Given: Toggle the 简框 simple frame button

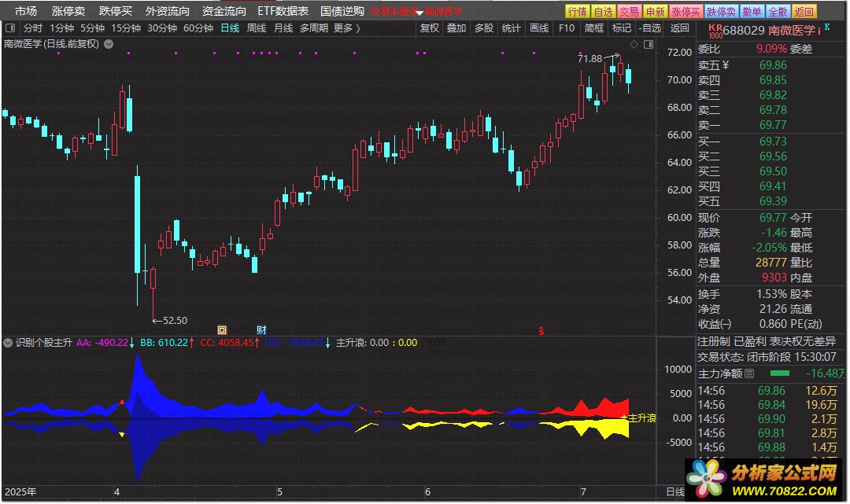Looking at the screenshot, I should 594,28.
